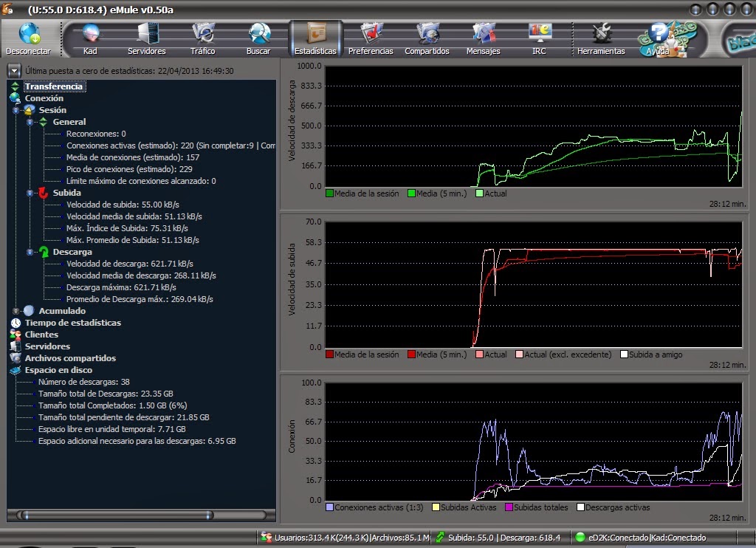
Task: Click 'Velocidad de descarga: 621.71 kB/s' row
Action: pyautogui.click(x=130, y=264)
